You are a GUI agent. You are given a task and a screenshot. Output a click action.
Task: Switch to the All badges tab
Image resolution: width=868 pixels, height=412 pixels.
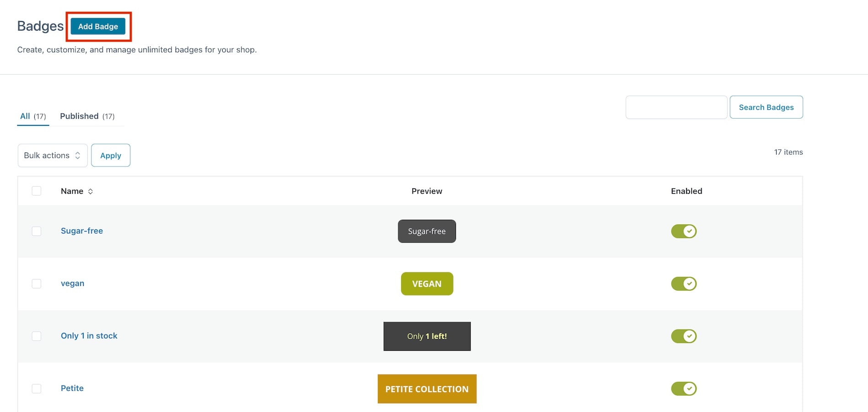(x=33, y=116)
